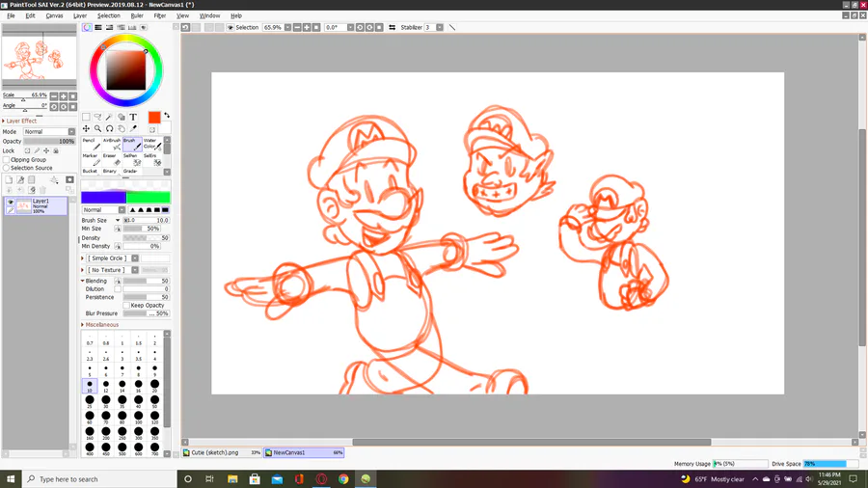Image resolution: width=868 pixels, height=488 pixels.
Task: Toggle Min Size pressure option
Action: coord(118,229)
